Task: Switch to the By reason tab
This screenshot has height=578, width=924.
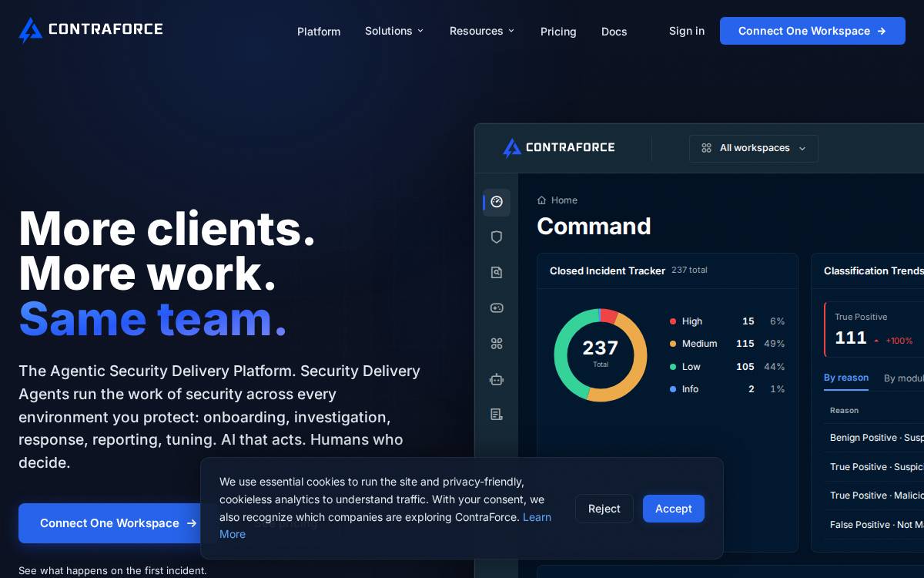Action: coord(846,378)
